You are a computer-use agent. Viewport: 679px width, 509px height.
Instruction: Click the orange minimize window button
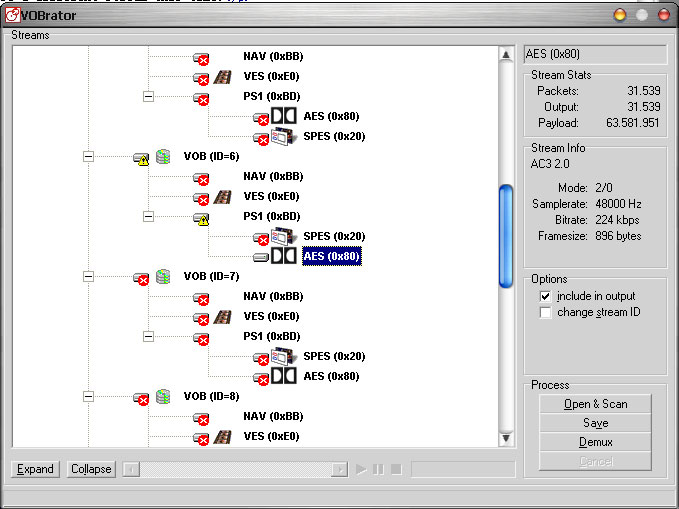[620, 15]
